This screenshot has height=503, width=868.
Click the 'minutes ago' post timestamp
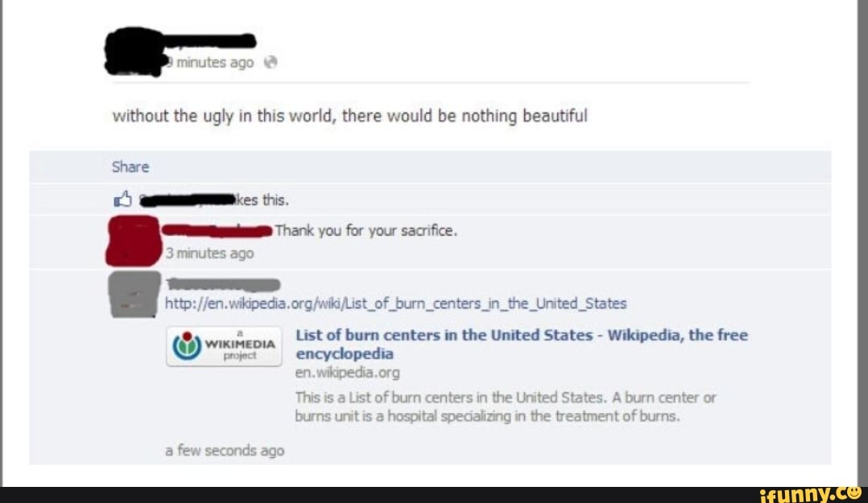coord(211,63)
